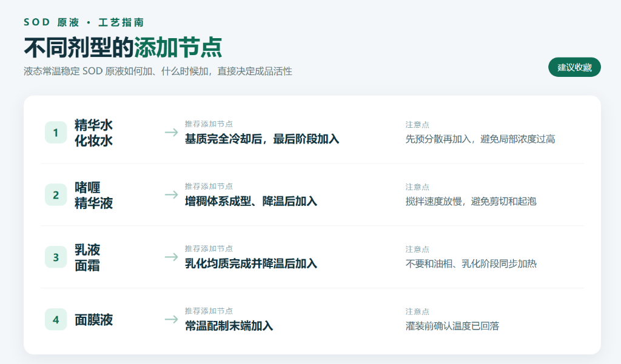621x364 pixels.
Task: Click text 乳化均质完成并降温后加入
Action: point(250,263)
